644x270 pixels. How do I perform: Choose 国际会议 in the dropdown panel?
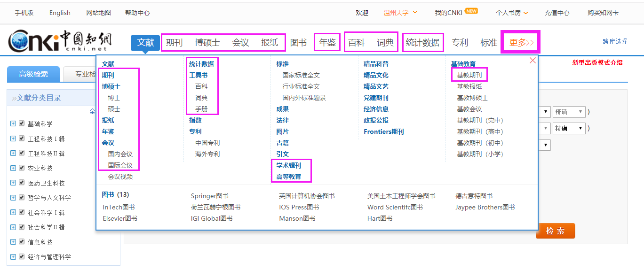(x=120, y=165)
